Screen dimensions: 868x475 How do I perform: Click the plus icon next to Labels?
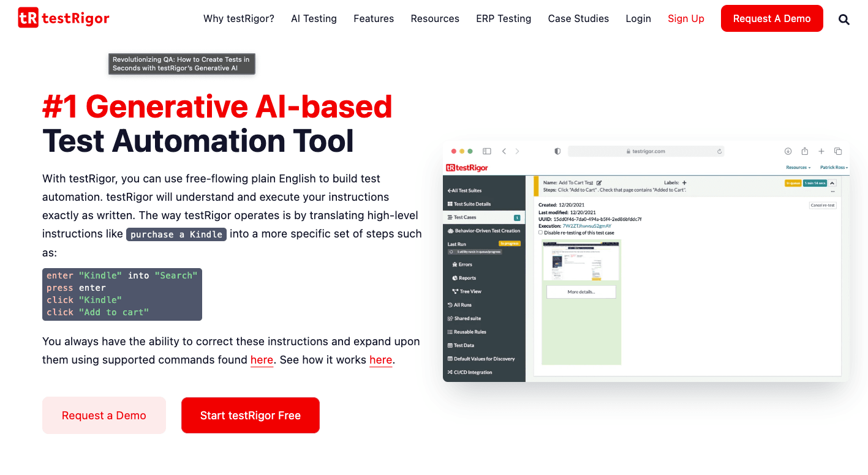(x=684, y=182)
